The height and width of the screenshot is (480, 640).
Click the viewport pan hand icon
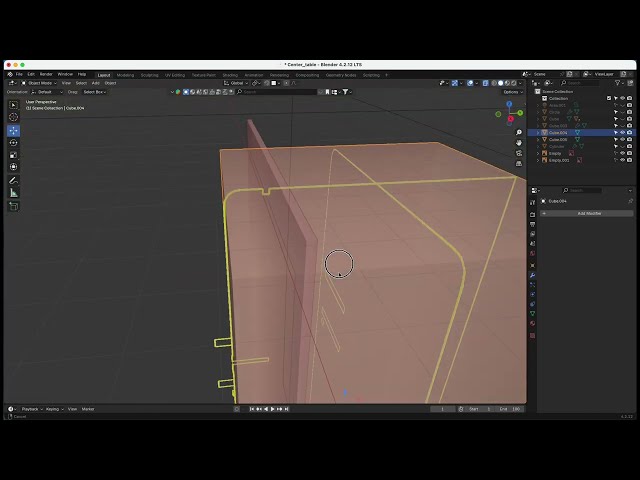coord(519,143)
